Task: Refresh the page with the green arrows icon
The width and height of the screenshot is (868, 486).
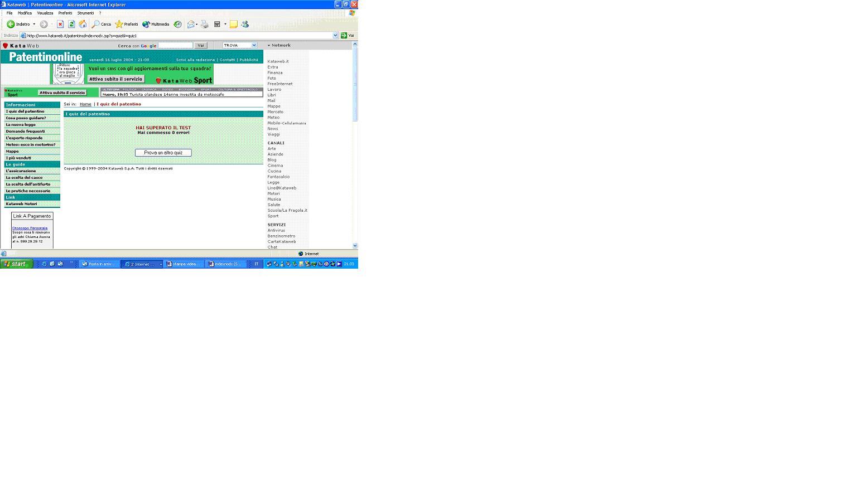Action: [x=71, y=24]
